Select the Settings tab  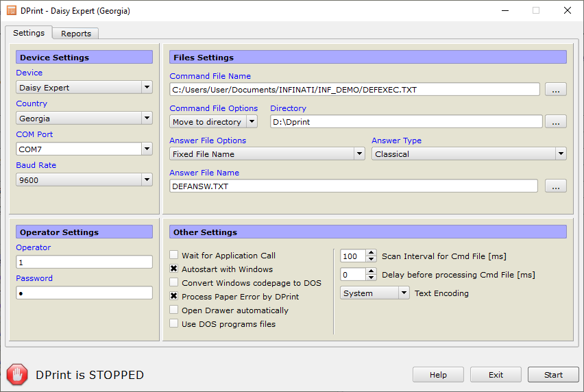click(x=29, y=33)
